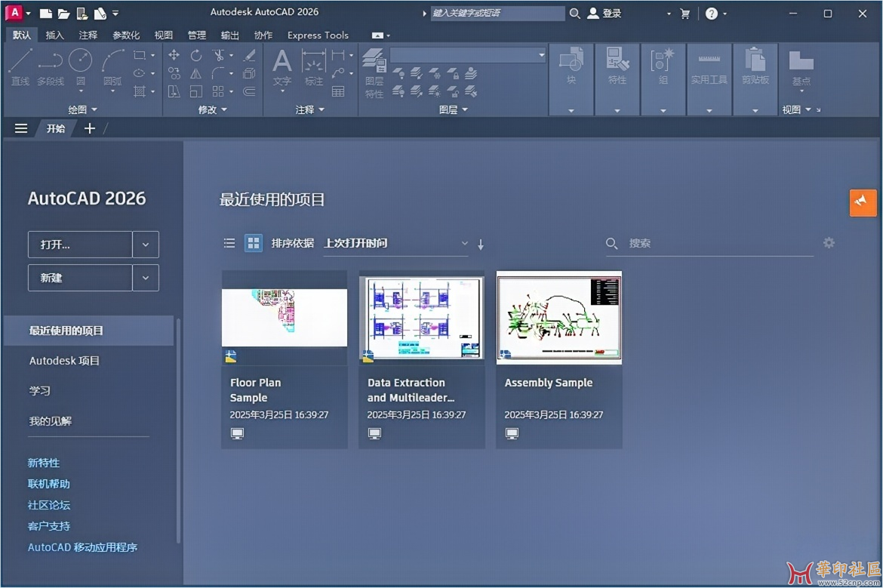Open the 联机帮助 link
The image size is (883, 588).
(x=48, y=484)
